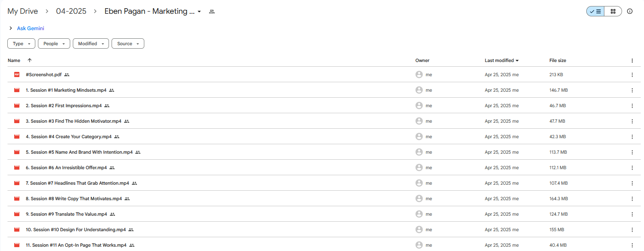This screenshot has width=644, height=251.
Task: Open the Type filter dropdown
Action: point(21,43)
